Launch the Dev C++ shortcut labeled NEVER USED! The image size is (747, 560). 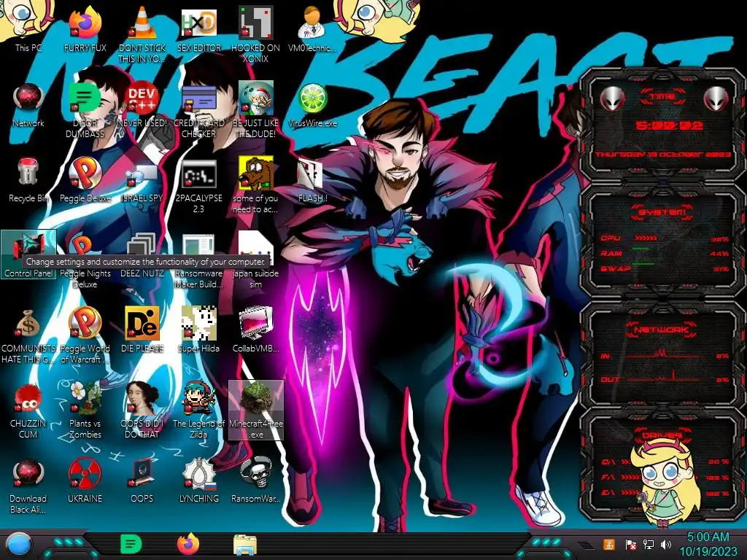pyautogui.click(x=142, y=104)
